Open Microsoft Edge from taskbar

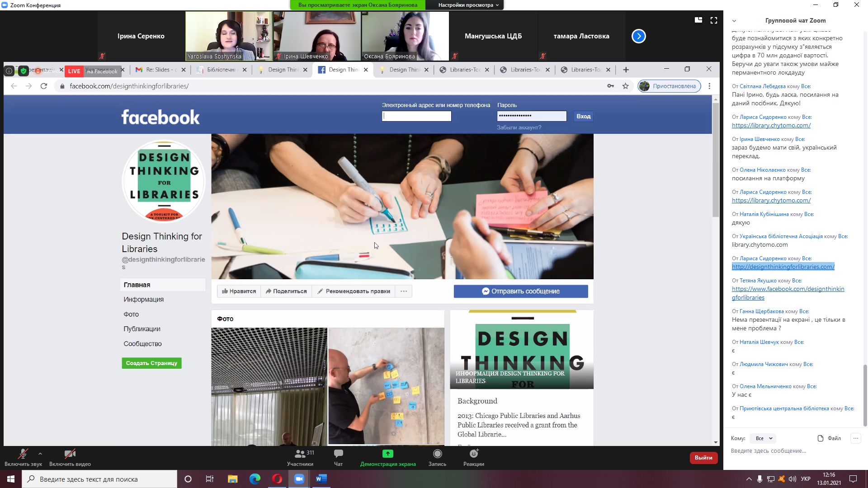[x=255, y=479]
